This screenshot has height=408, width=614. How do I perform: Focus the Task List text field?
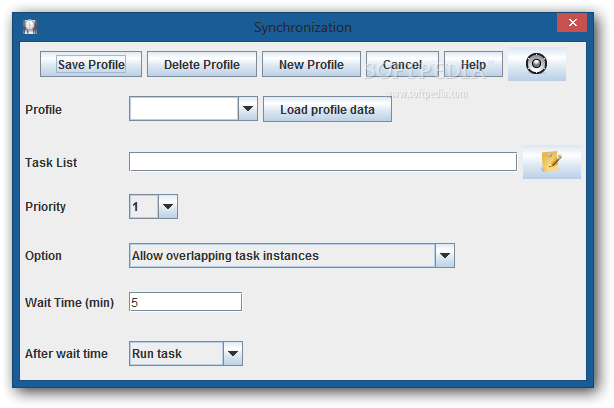(323, 162)
